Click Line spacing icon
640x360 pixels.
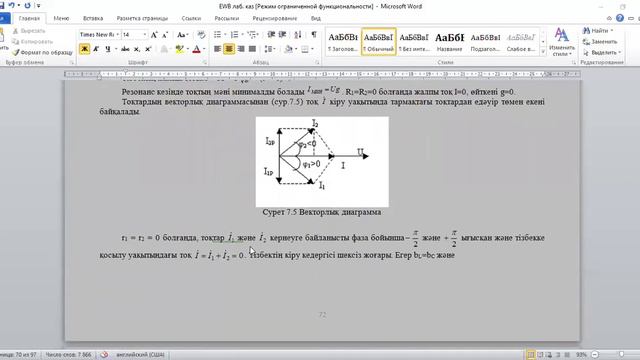click(x=268, y=49)
